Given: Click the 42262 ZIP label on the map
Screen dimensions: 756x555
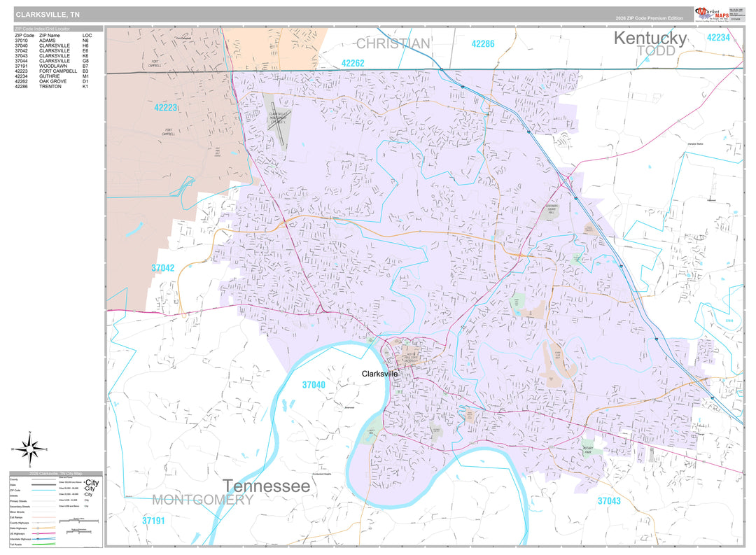Looking at the screenshot, I should (x=353, y=63).
